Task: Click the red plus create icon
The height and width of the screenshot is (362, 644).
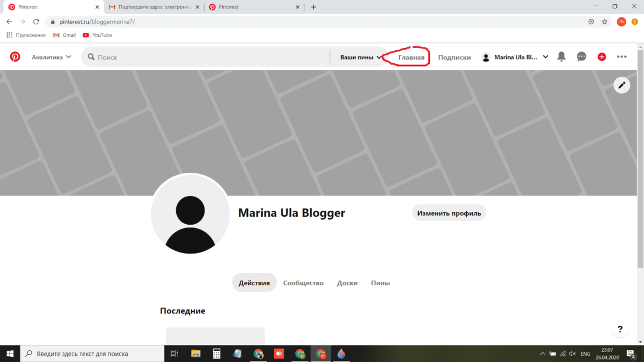Action: pos(602,57)
